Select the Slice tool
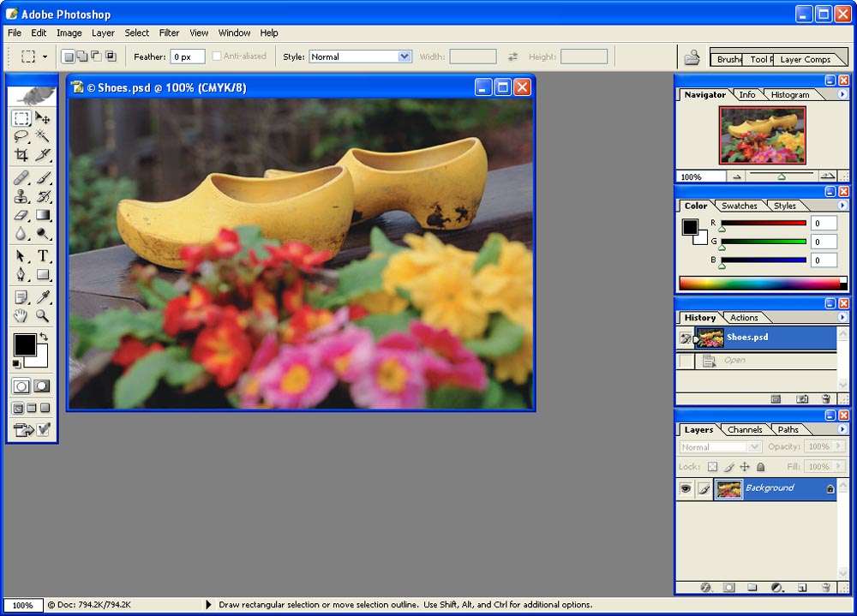Screen dimensions: 857x616 click(42, 155)
